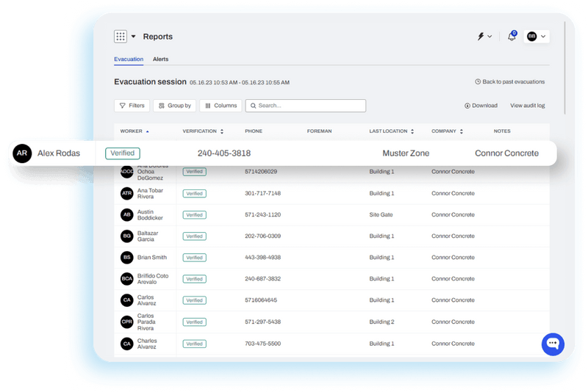Open the Filters button
The image size is (588, 392).
point(132,106)
